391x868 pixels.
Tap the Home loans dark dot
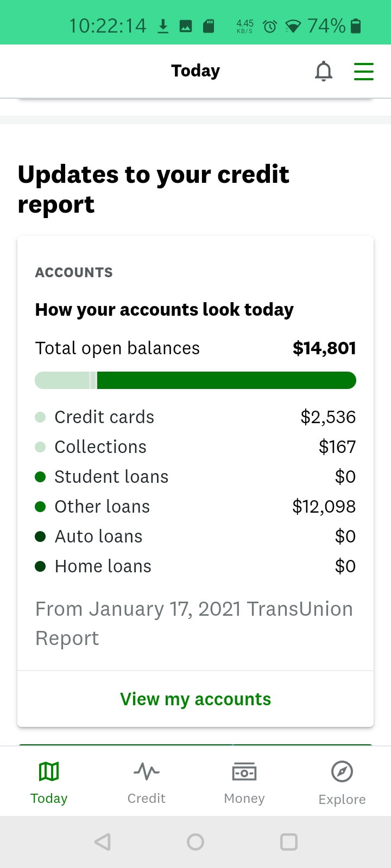40,566
